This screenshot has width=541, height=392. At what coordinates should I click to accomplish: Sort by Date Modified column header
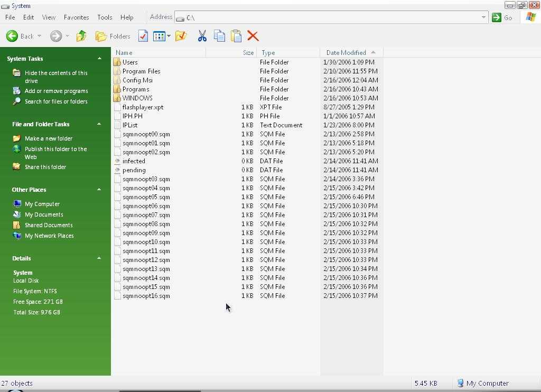point(351,52)
